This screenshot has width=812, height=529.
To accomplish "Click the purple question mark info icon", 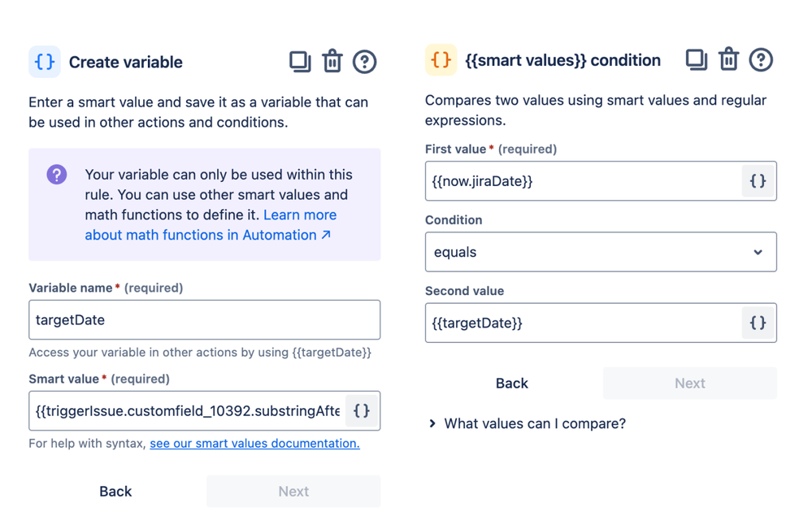I will click(57, 174).
